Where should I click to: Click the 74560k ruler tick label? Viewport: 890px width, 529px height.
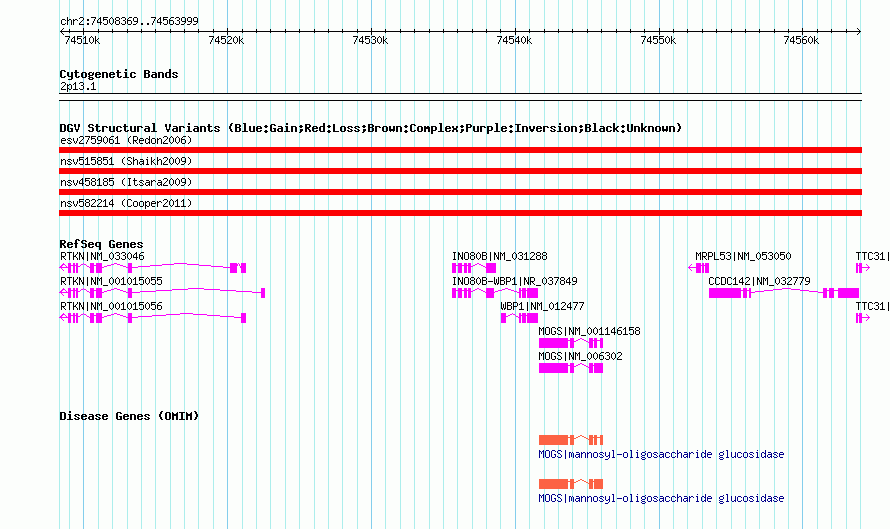[x=801, y=40]
